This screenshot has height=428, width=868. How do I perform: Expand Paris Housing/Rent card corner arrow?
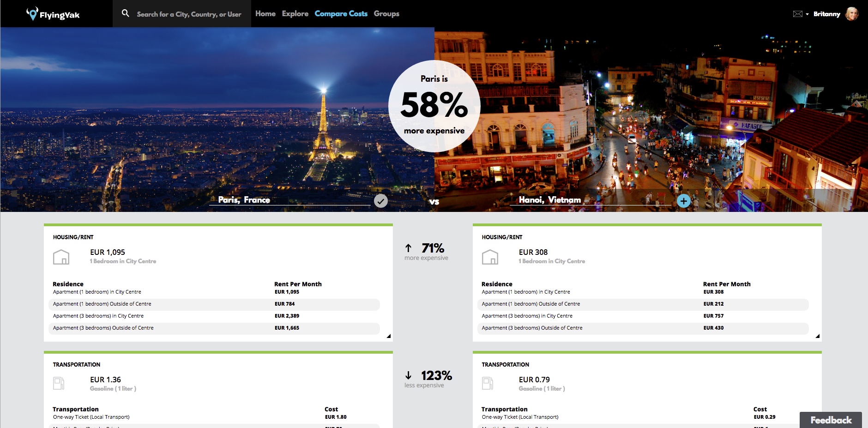tap(388, 336)
